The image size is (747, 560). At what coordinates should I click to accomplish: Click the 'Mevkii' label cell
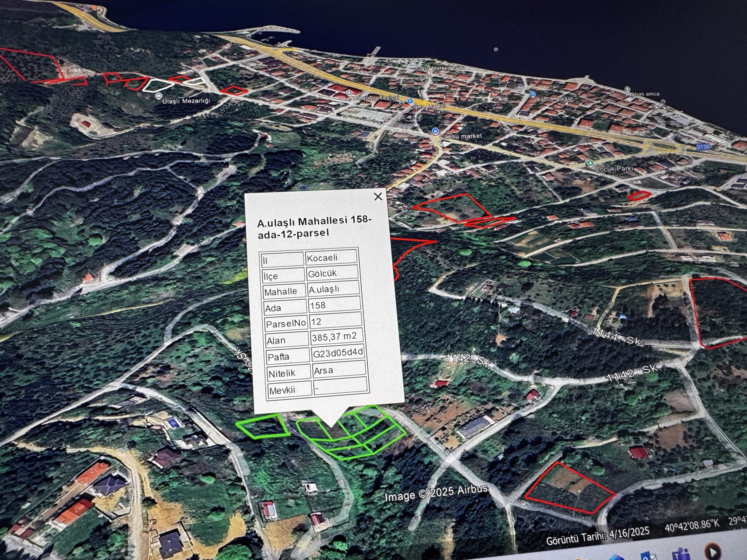(x=290, y=389)
